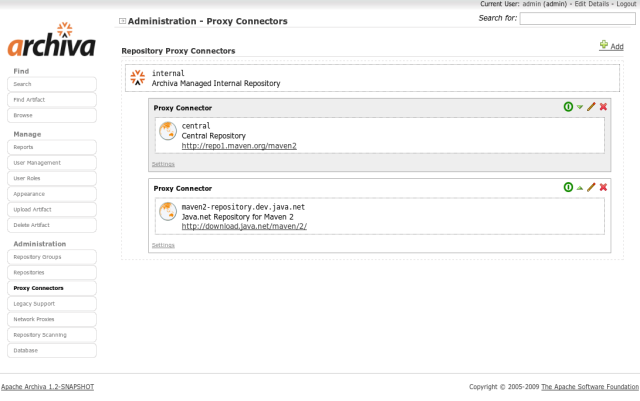Edit the java.net proxy connector
Image resolution: width=640 pixels, height=401 pixels.
(x=591, y=187)
